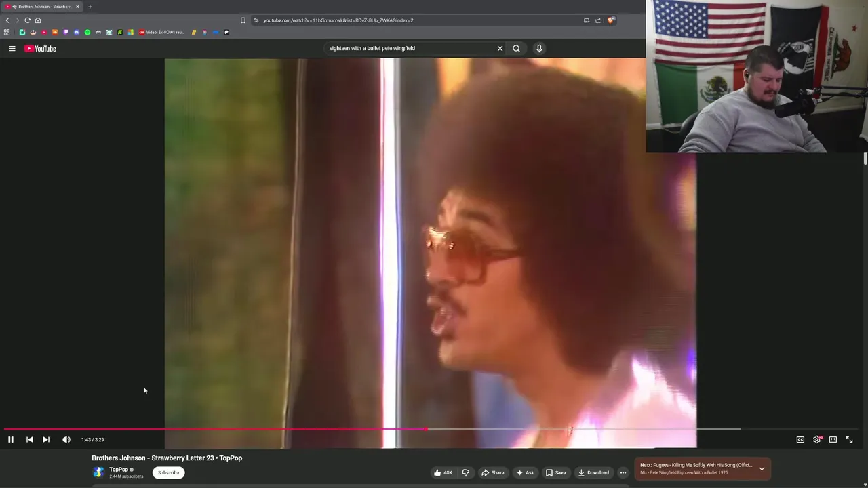Close the Brothers Johnson tab
868x488 pixels.
click(x=77, y=7)
